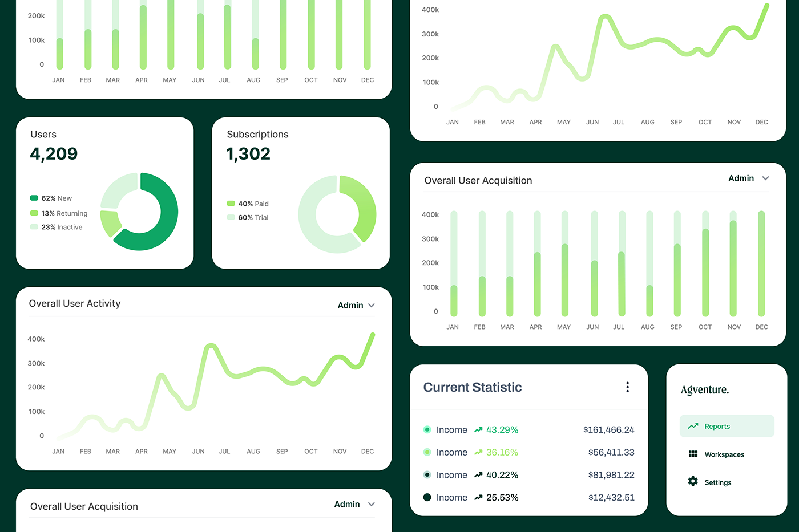Viewport: 799px width, 532px height.
Task: Click trend arrow next to 40.22%
Action: click(x=478, y=475)
